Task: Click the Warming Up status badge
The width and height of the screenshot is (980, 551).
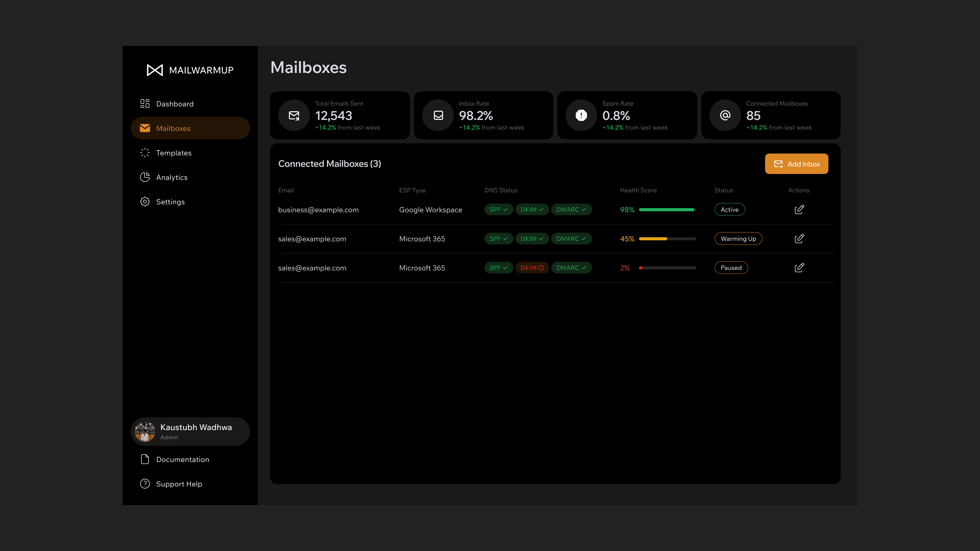Action: click(x=738, y=239)
